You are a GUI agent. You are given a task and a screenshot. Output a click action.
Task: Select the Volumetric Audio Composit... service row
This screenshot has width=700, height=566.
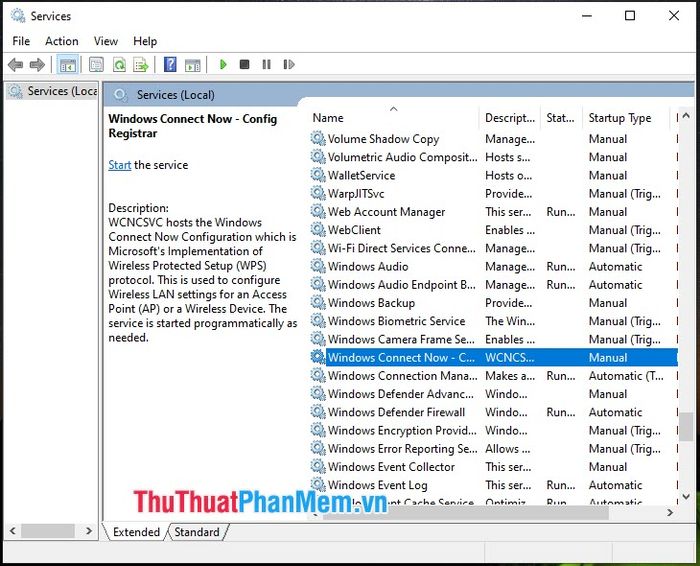pos(494,157)
